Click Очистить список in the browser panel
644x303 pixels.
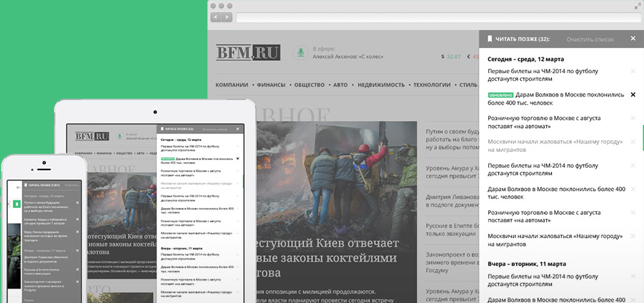590,40
